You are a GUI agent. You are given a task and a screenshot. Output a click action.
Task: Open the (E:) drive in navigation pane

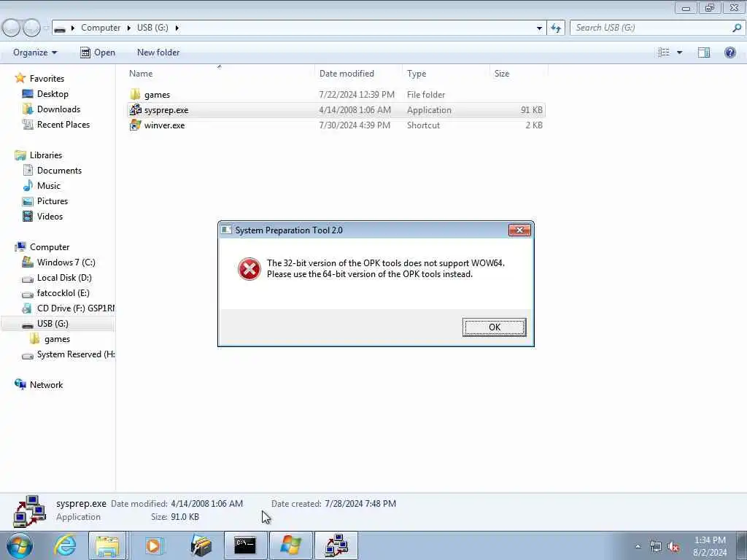tap(63, 293)
